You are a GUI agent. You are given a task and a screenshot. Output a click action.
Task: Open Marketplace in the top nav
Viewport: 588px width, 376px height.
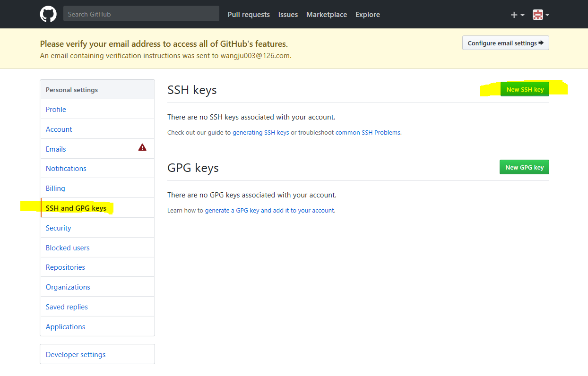pos(327,15)
